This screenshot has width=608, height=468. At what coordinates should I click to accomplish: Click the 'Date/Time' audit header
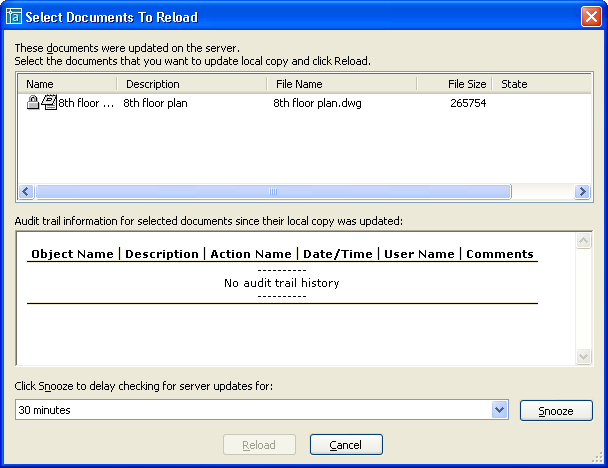coord(338,254)
